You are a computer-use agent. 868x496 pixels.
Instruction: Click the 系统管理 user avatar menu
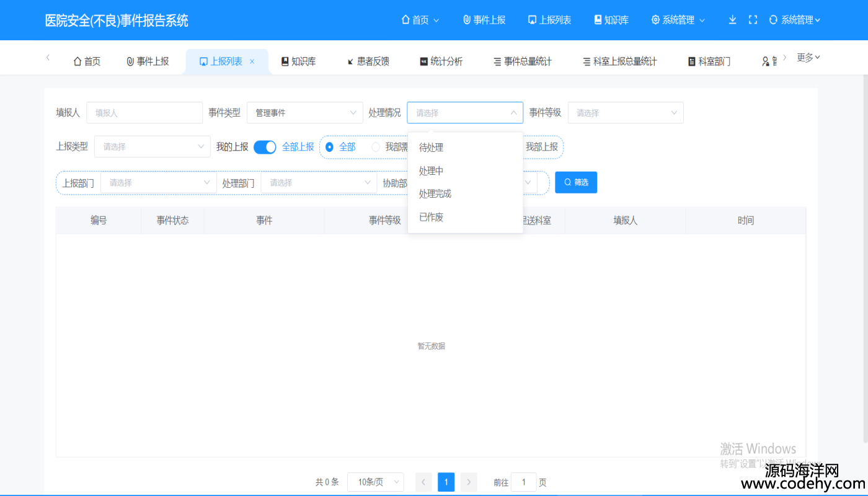click(x=795, y=20)
